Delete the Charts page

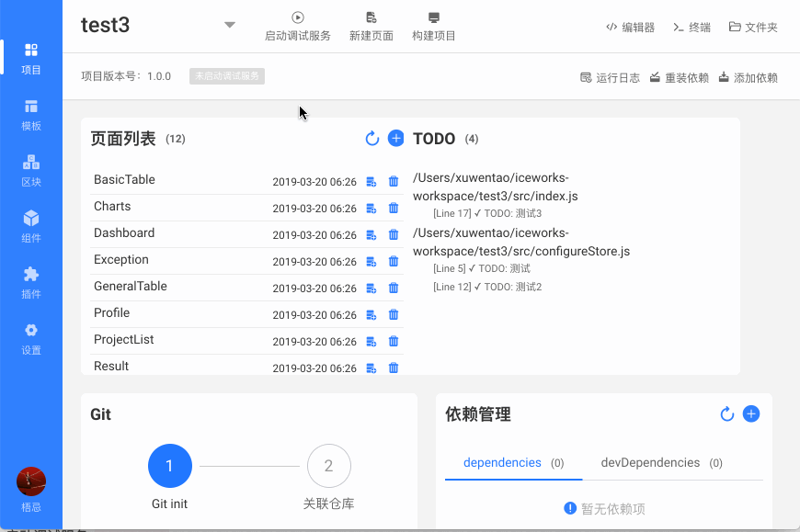click(394, 208)
